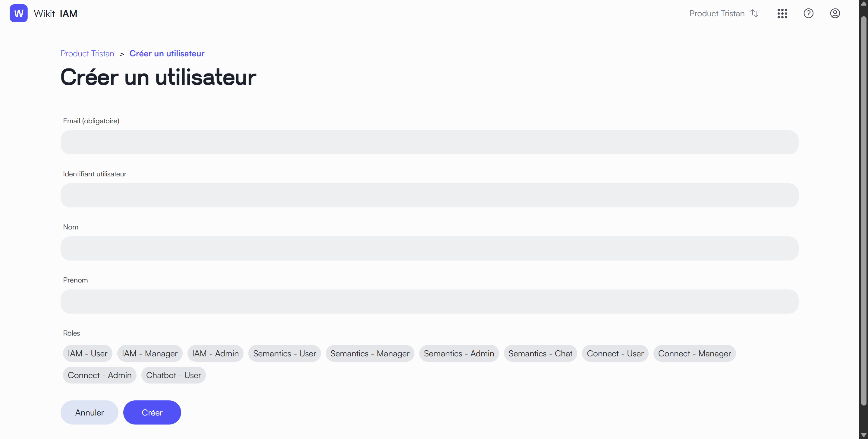Click the Créer button
Image resolution: width=868 pixels, height=439 pixels.
pos(152,412)
